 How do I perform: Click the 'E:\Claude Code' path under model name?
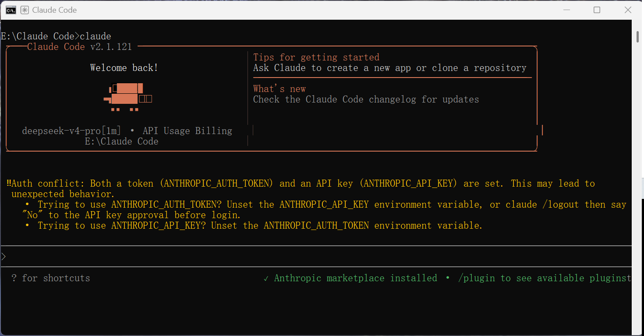(122, 141)
